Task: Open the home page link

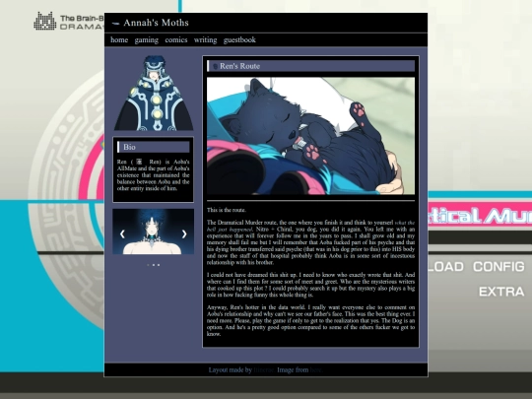Action: click(119, 40)
